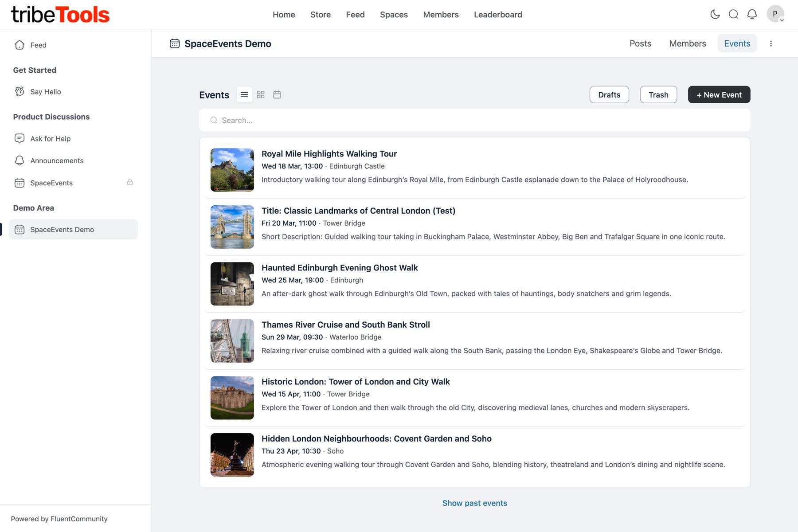Open the notifications bell
The width and height of the screenshot is (798, 532).
pos(752,14)
